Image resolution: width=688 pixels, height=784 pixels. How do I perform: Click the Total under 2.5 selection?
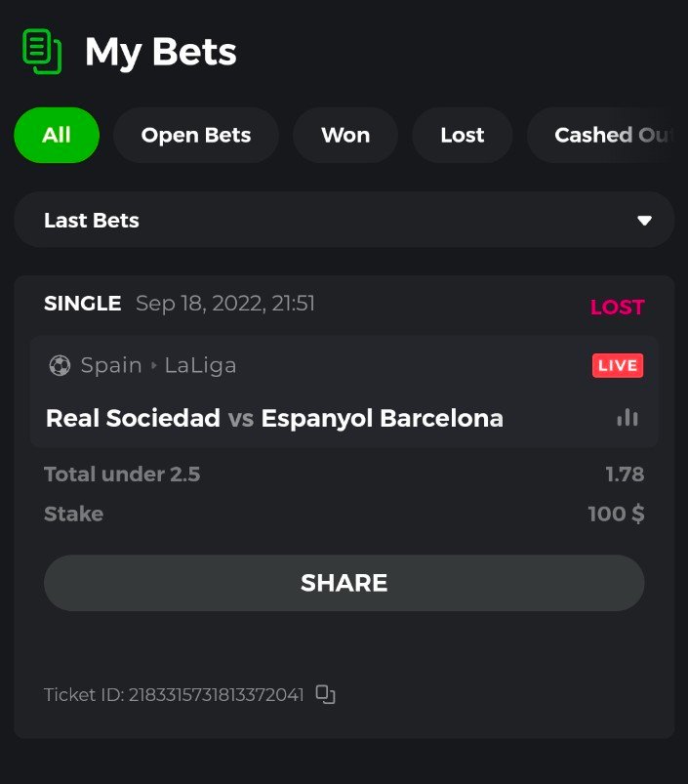coord(122,475)
